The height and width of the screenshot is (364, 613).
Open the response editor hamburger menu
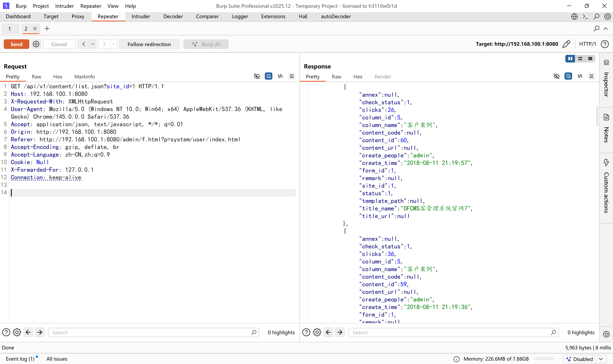coord(591,76)
